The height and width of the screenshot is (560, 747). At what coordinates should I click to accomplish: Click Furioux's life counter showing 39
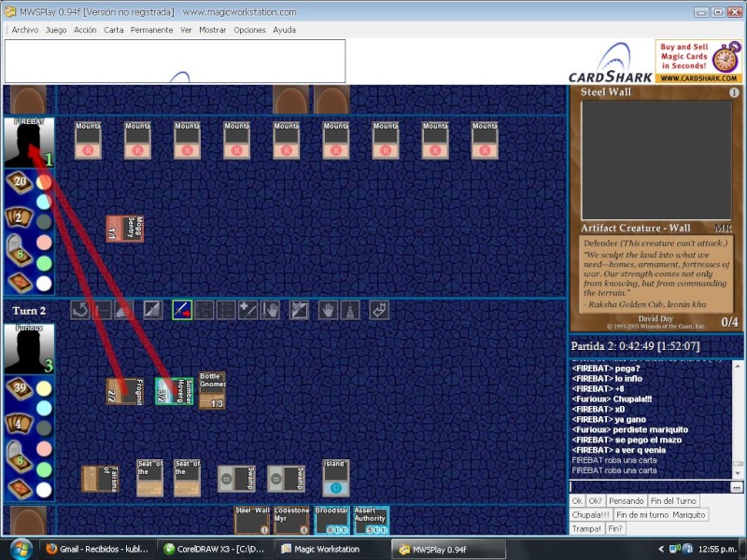click(20, 388)
